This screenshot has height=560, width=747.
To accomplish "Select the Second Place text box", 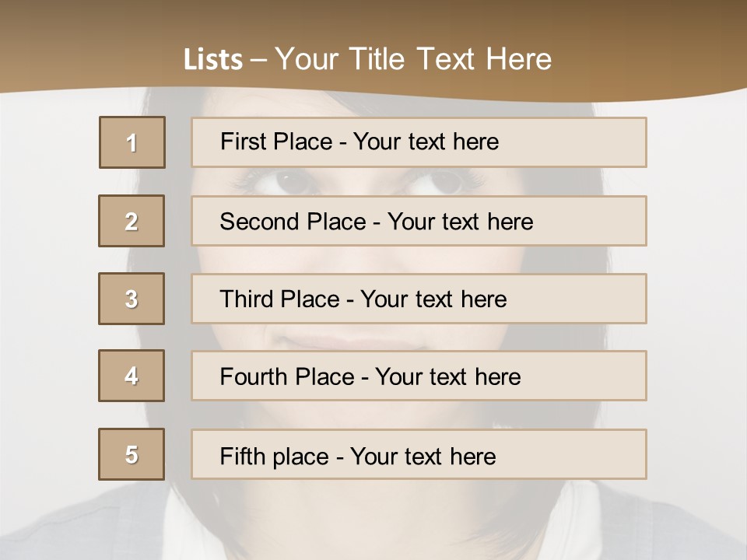I will pyautogui.click(x=419, y=221).
